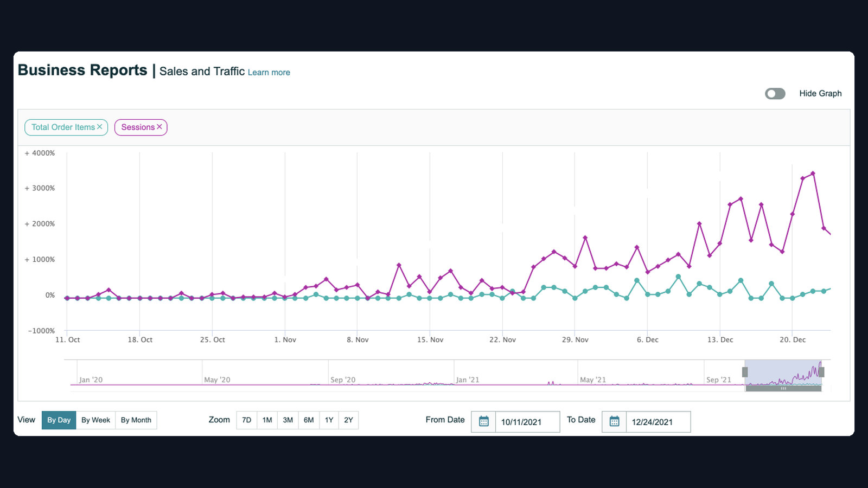Select the Sessions chip label
The image size is (868, 488).
tap(138, 127)
